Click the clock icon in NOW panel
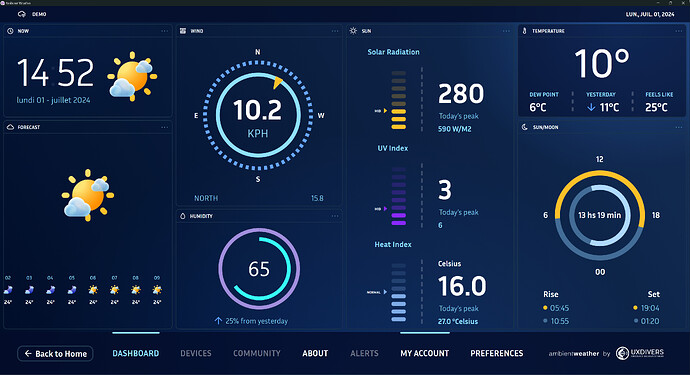 pyautogui.click(x=10, y=31)
